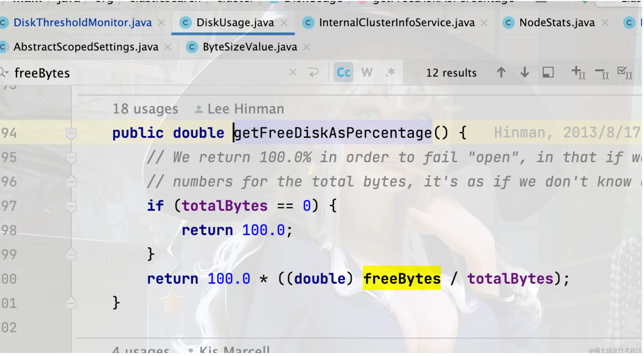
Task: Close the NodeStats.java tab
Action: (x=605, y=23)
